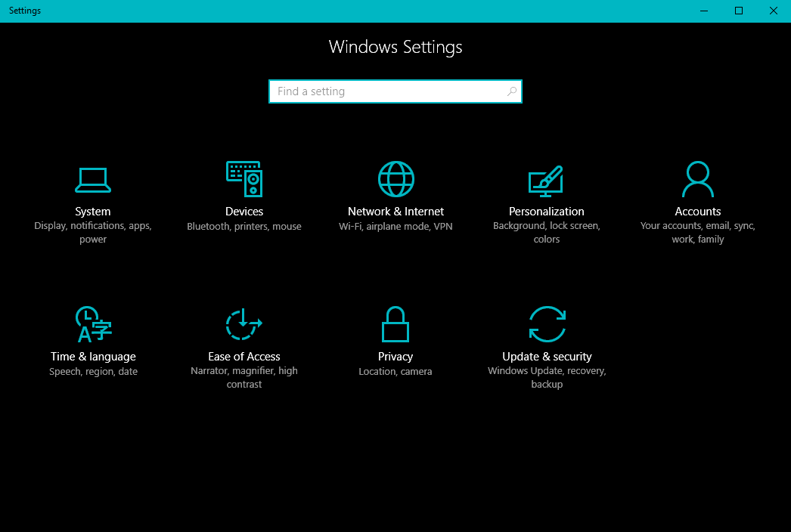
Task: Select the Privacy label
Action: pos(395,357)
